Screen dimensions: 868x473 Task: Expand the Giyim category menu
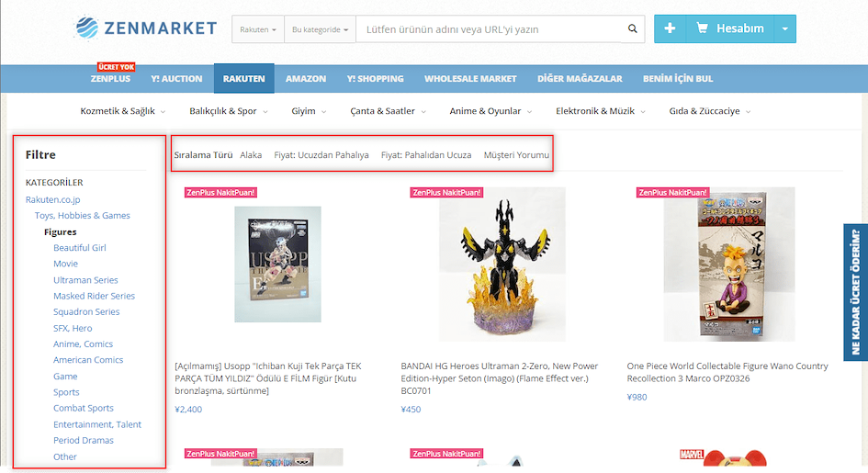point(309,111)
